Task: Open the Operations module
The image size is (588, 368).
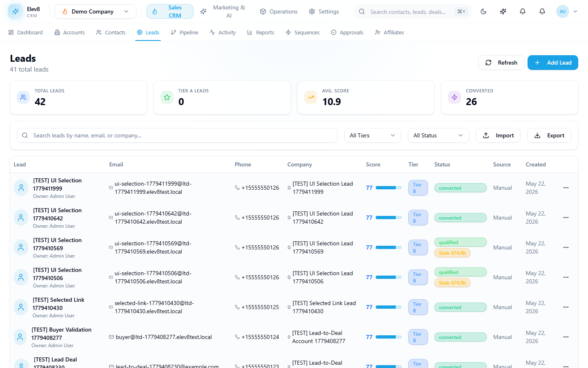Action: pyautogui.click(x=278, y=11)
